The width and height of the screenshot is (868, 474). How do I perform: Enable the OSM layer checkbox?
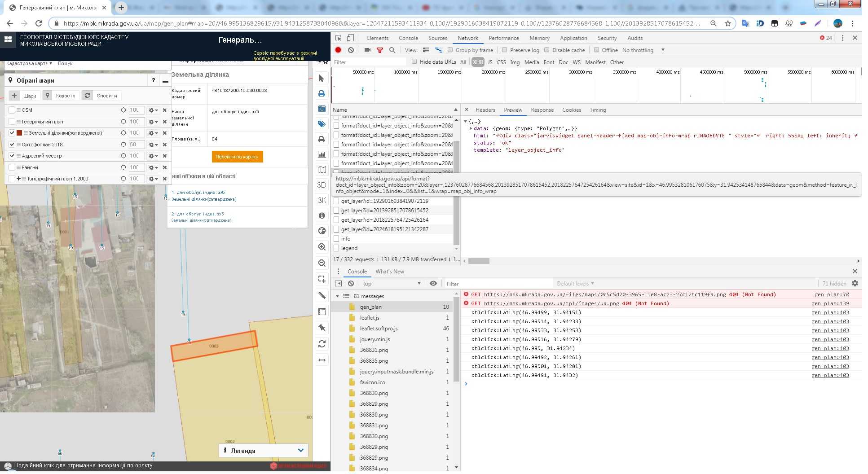tap(12, 110)
